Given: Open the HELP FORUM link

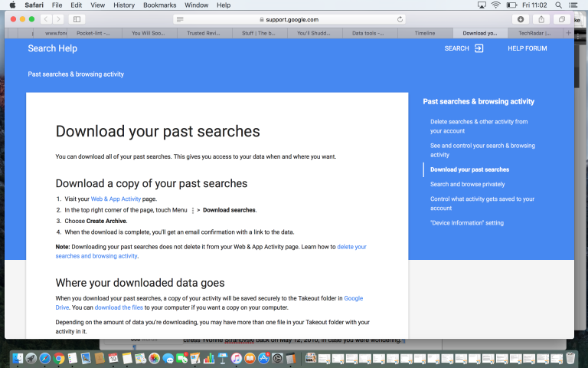Looking at the screenshot, I should [x=528, y=48].
